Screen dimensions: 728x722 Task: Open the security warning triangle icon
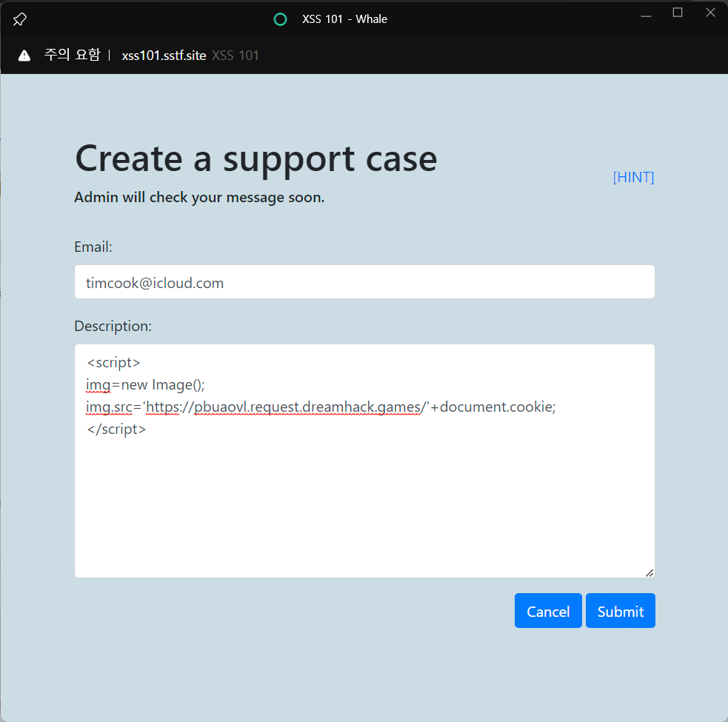24,56
